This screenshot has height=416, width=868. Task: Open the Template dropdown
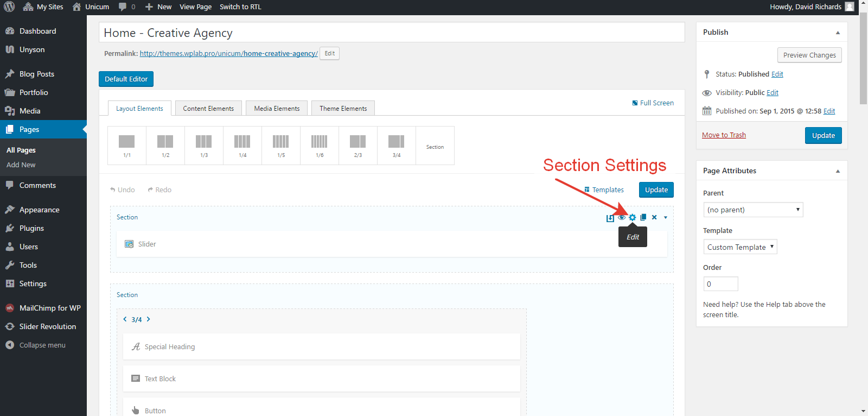click(741, 247)
